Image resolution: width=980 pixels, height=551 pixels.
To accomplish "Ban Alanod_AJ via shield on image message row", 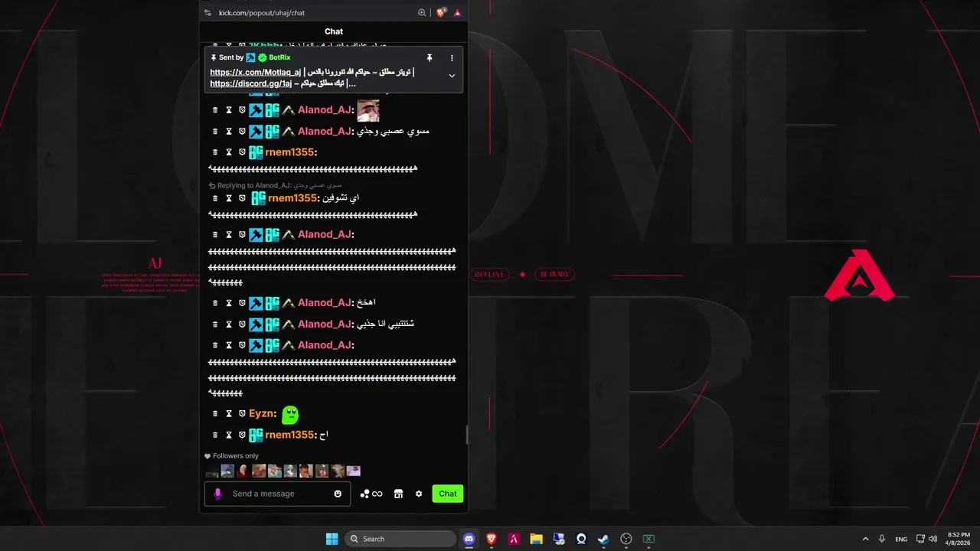I will 242,110.
